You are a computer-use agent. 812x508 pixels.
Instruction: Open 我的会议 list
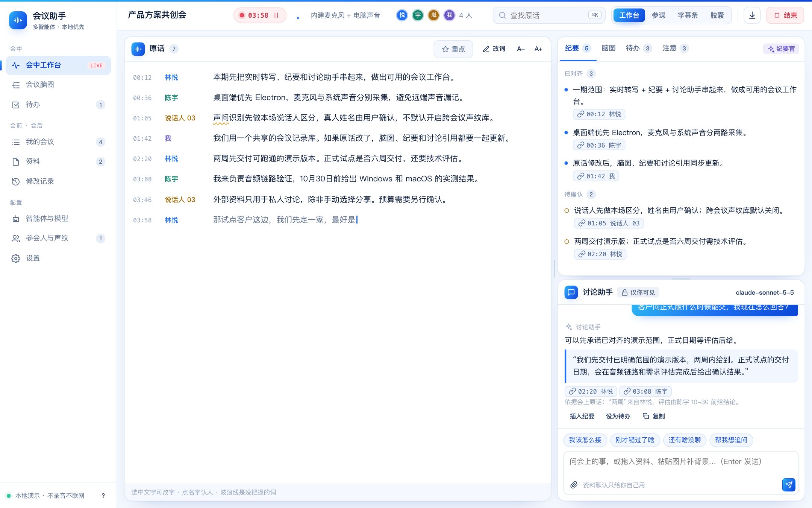(58, 142)
